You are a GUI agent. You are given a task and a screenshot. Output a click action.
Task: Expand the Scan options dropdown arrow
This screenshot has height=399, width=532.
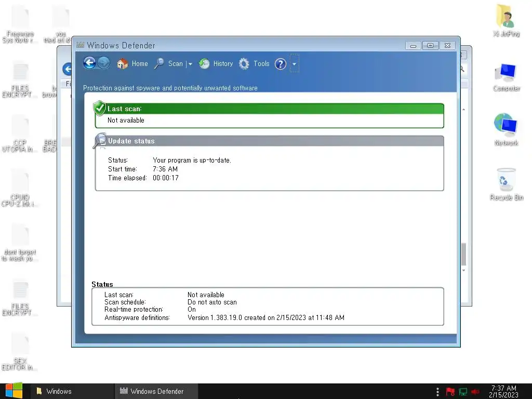click(x=190, y=64)
